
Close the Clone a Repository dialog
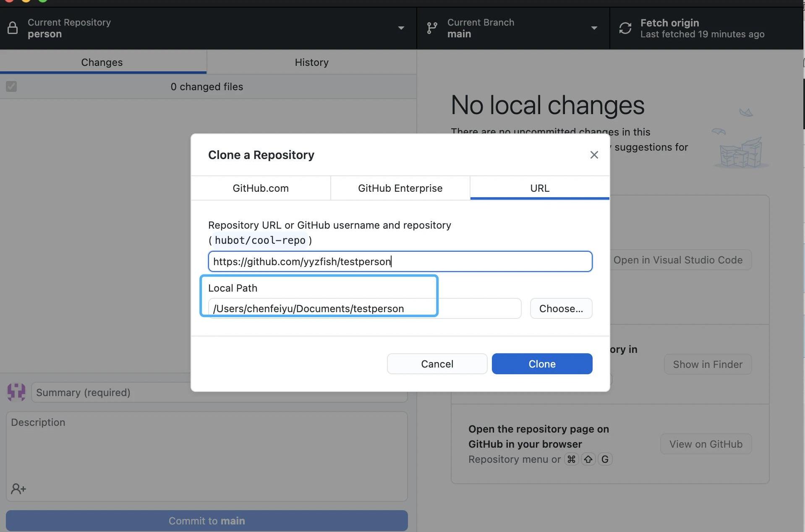[x=594, y=155]
